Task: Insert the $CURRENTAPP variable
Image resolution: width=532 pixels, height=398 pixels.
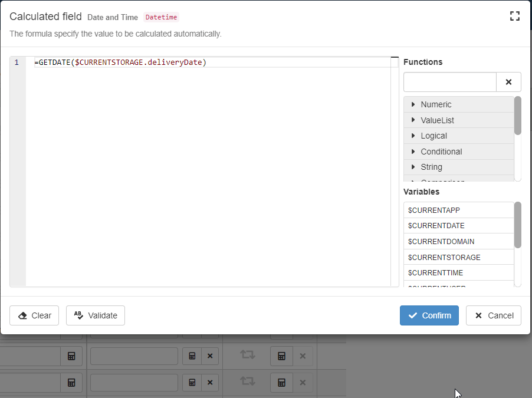Action: 434,210
